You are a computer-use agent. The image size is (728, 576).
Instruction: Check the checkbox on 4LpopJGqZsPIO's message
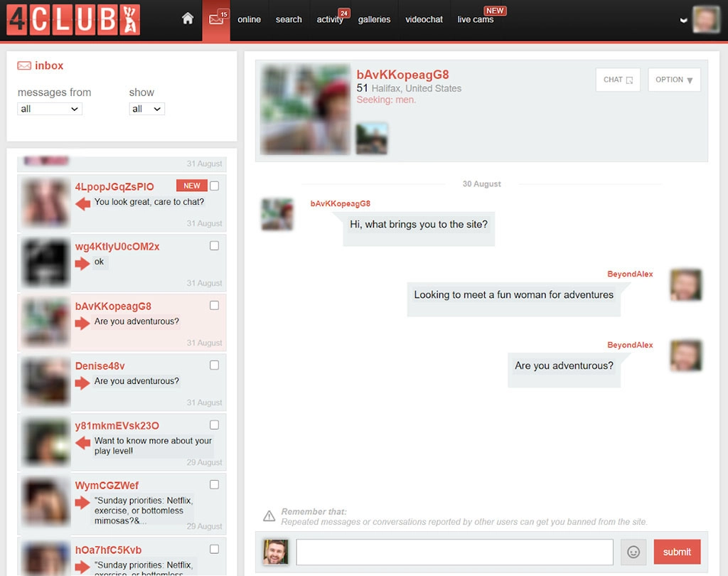tap(214, 185)
